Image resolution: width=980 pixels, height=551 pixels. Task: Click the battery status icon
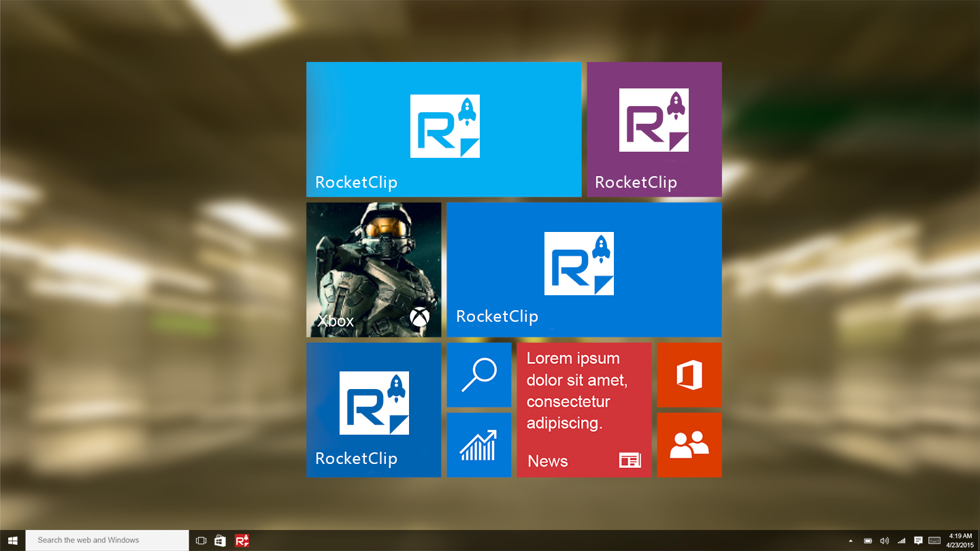coord(868,541)
